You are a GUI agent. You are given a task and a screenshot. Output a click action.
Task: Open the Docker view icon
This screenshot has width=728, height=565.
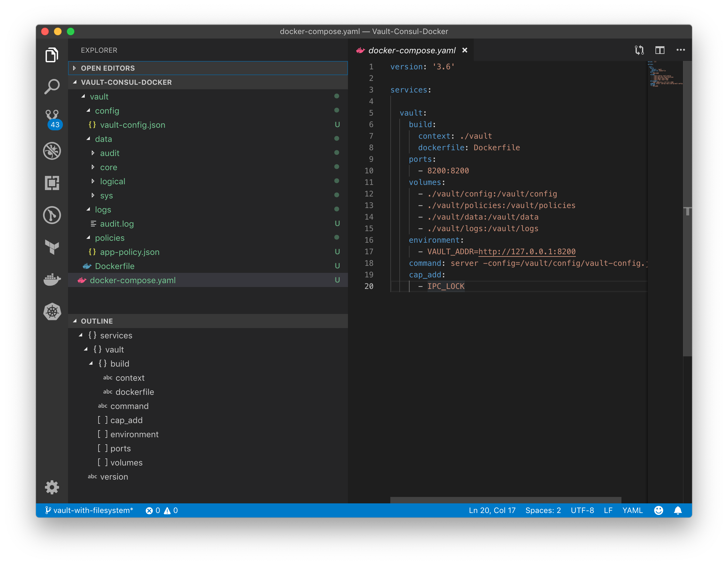(52, 279)
